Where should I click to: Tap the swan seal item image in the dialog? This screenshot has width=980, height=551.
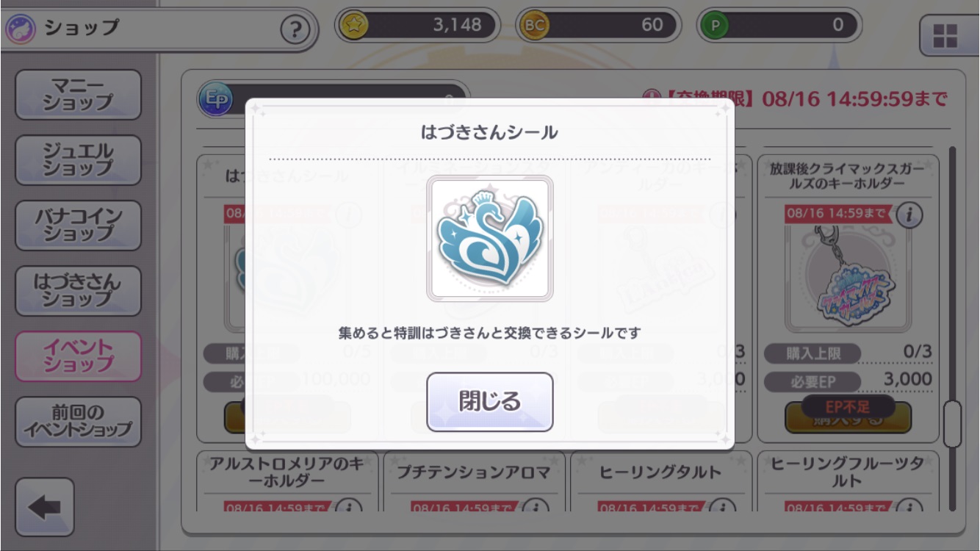[490, 239]
